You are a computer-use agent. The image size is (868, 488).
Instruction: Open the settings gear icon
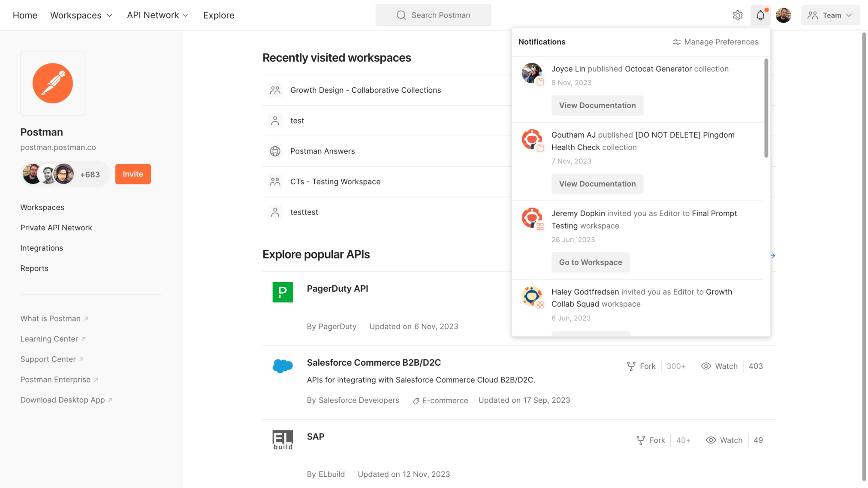(x=737, y=15)
